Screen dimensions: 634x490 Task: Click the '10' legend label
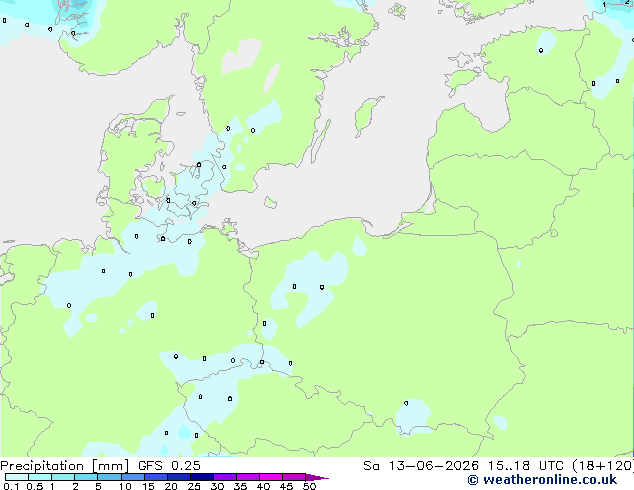(125, 486)
